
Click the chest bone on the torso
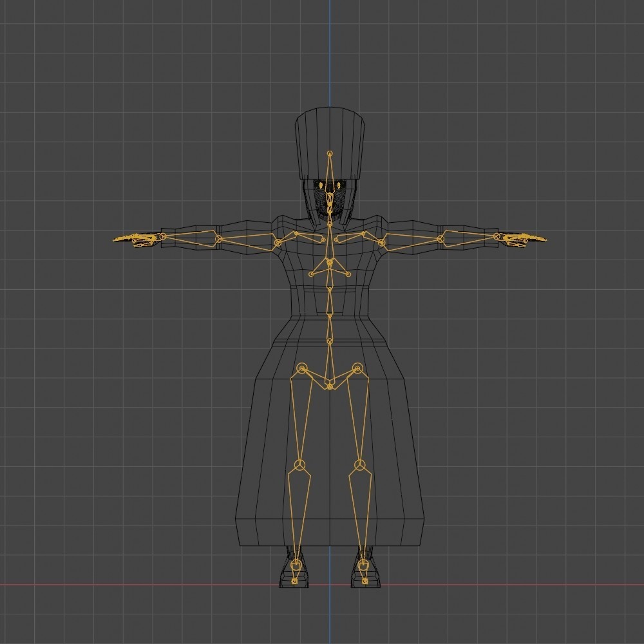coord(330,261)
